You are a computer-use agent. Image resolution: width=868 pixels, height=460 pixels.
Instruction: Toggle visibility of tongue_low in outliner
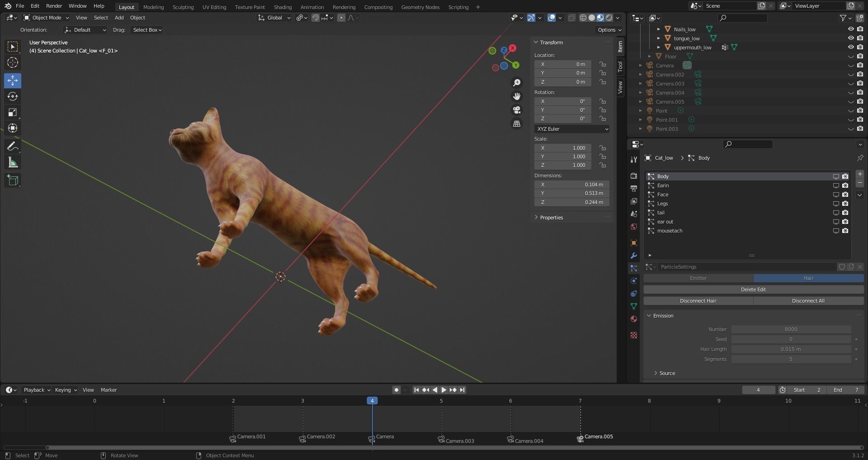[x=851, y=38]
